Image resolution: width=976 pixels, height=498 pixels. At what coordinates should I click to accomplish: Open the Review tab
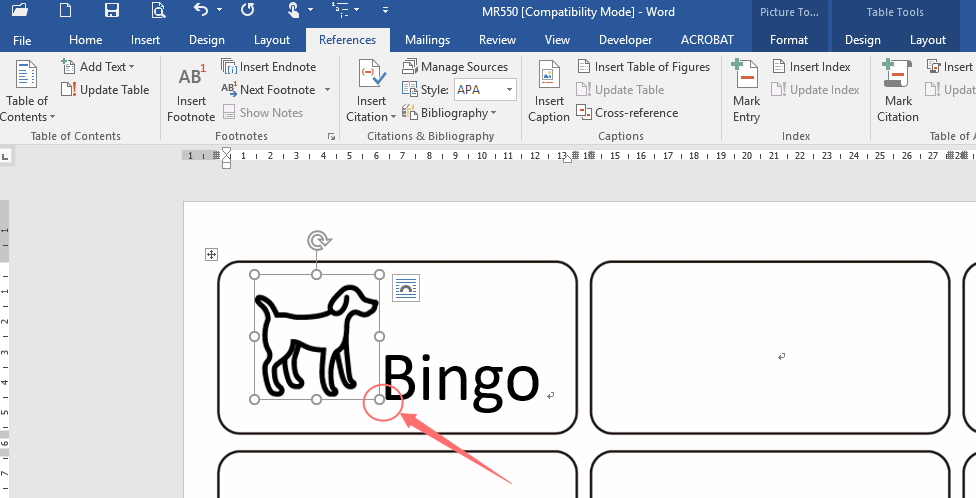[x=497, y=40]
